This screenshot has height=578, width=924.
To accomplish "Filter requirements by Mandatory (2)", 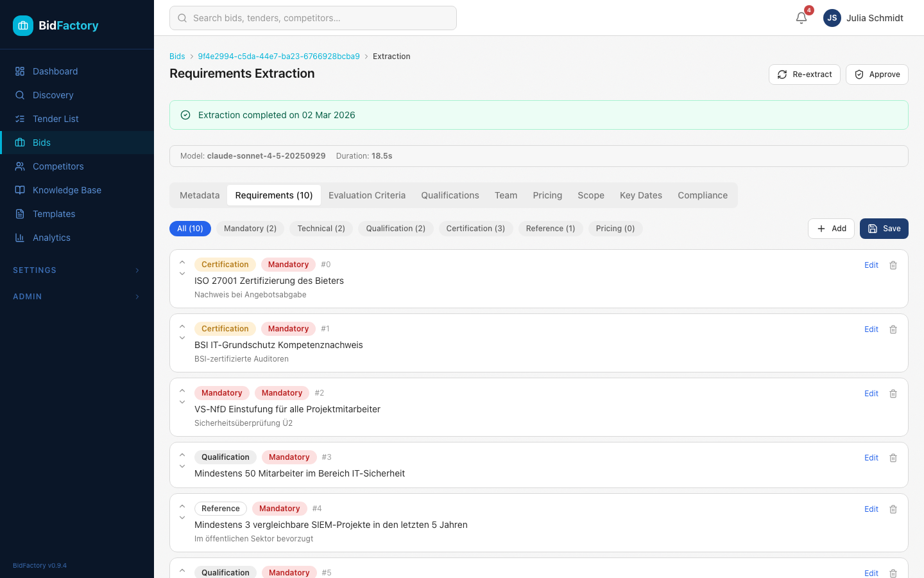I will tap(250, 229).
